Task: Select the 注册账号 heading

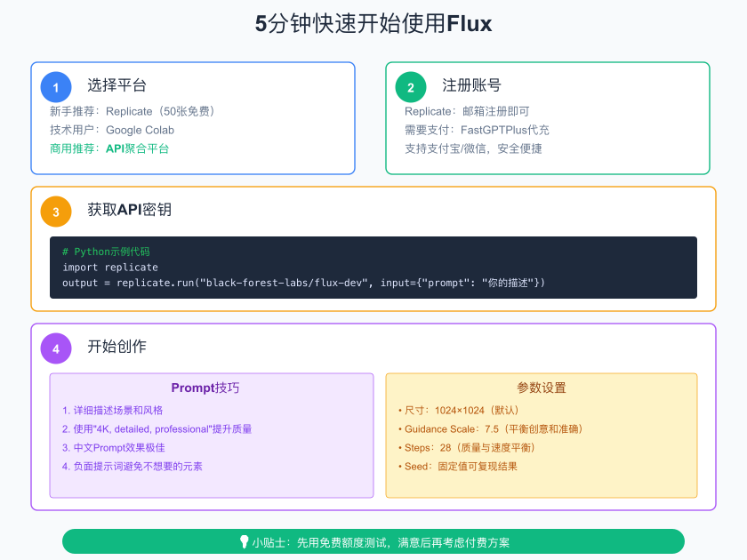Action: (x=471, y=85)
